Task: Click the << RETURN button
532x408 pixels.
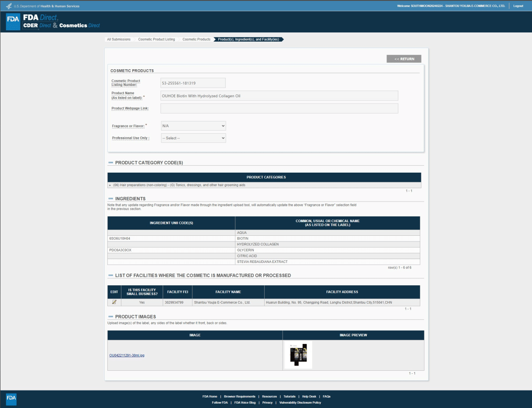Action: pyautogui.click(x=404, y=59)
